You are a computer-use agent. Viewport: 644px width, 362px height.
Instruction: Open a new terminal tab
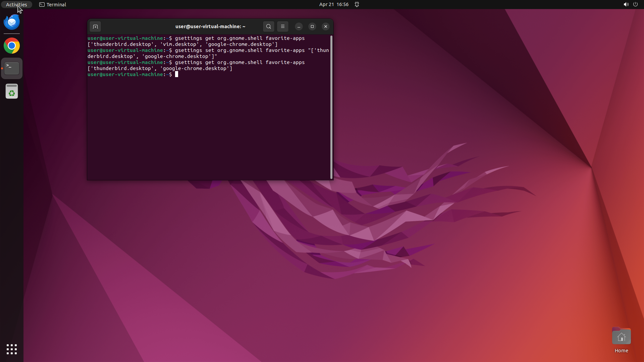pyautogui.click(x=95, y=26)
